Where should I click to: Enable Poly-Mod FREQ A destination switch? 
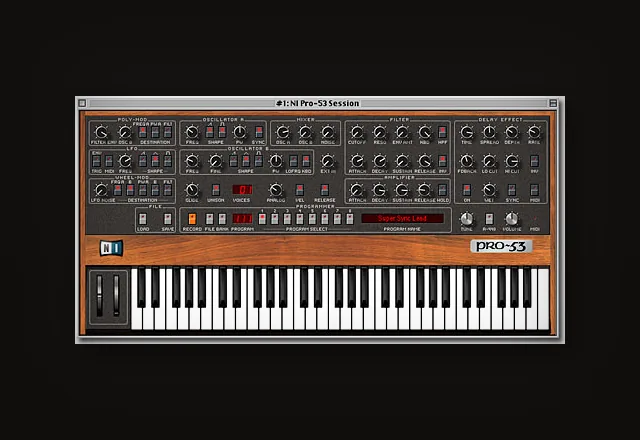tap(142, 132)
